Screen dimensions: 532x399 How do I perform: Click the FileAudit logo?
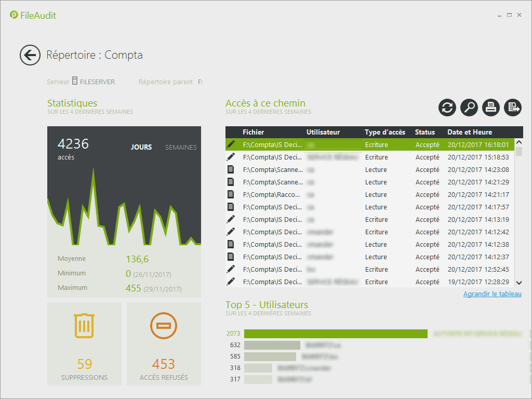click(x=33, y=16)
